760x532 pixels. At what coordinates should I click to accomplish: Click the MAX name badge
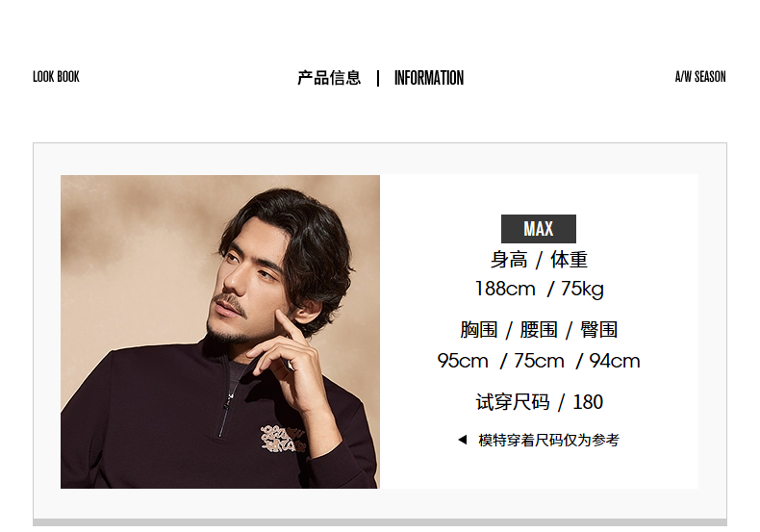click(x=539, y=229)
